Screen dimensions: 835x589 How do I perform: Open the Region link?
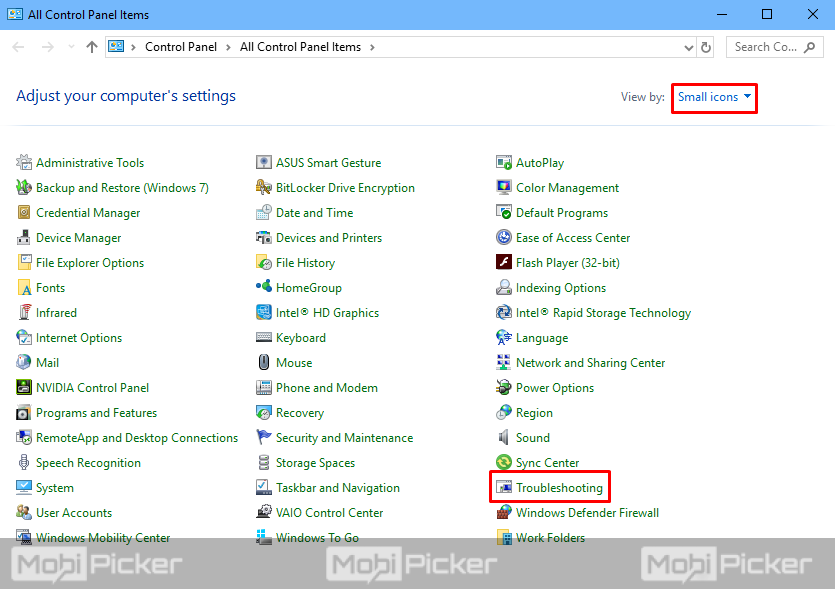pyautogui.click(x=534, y=413)
